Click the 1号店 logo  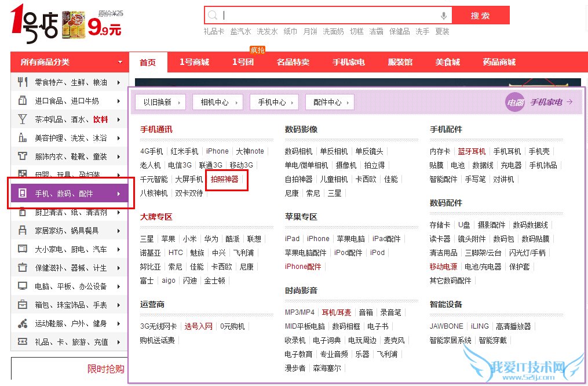pyautogui.click(x=35, y=23)
